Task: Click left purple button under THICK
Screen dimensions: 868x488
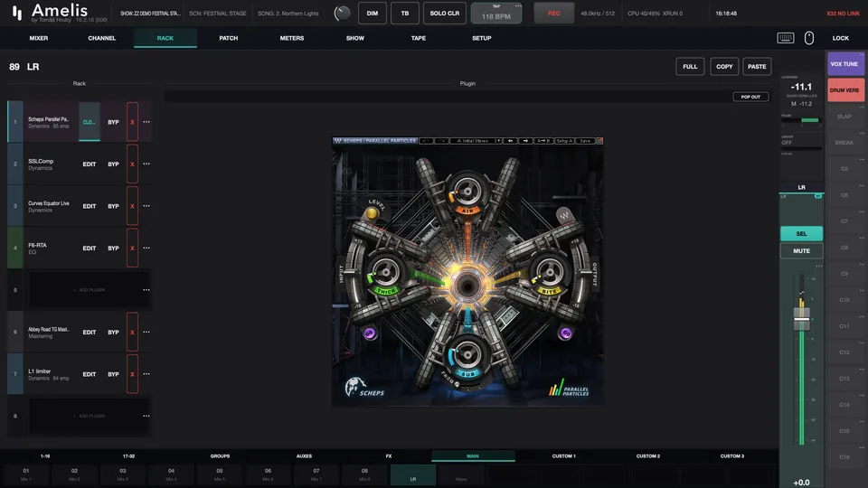Action: [x=369, y=333]
